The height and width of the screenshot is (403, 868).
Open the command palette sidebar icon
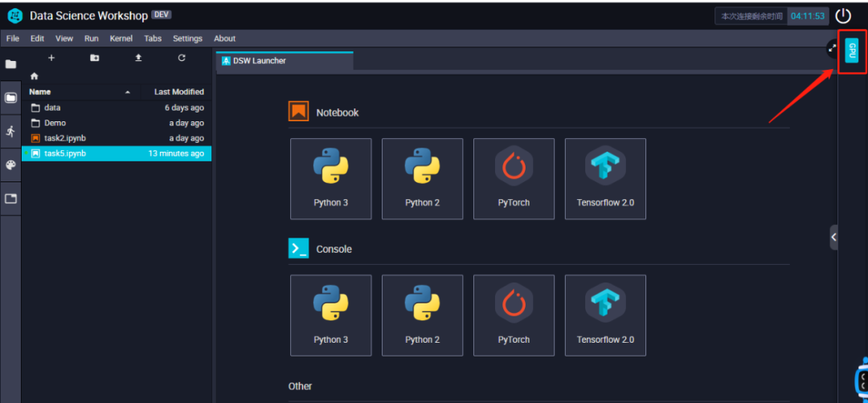click(x=10, y=165)
